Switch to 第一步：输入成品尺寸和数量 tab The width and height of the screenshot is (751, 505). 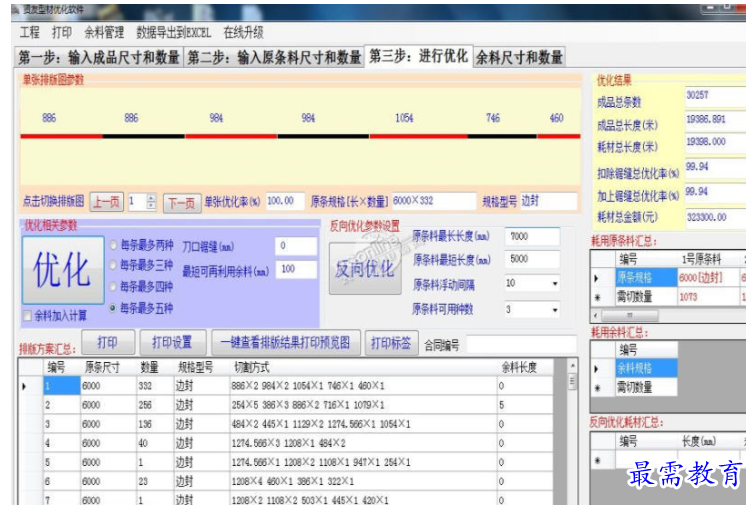[x=99, y=57]
